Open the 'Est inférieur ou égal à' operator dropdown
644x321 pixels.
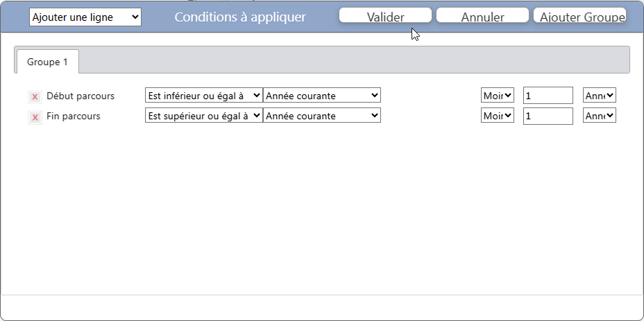(x=203, y=96)
